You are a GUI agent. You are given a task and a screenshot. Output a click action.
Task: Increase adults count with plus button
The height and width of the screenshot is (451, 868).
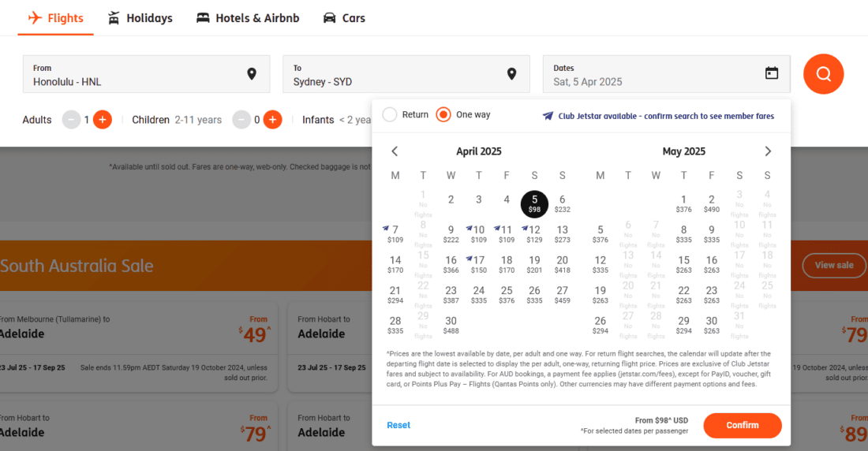click(x=102, y=120)
